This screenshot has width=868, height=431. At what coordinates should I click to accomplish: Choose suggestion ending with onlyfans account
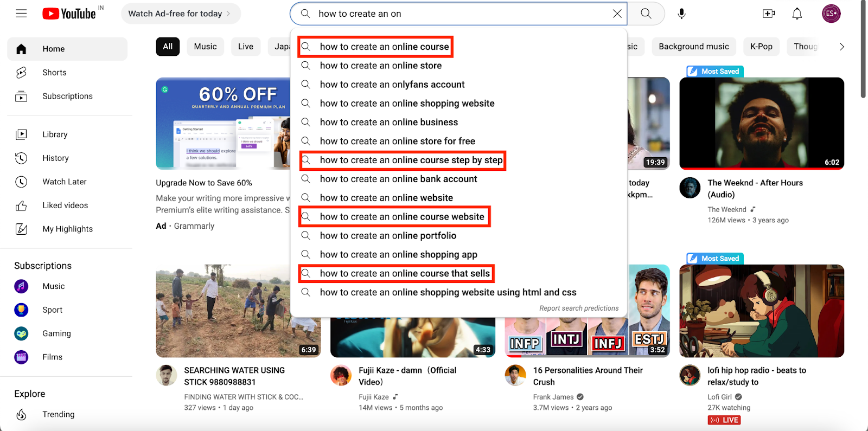(x=458, y=85)
